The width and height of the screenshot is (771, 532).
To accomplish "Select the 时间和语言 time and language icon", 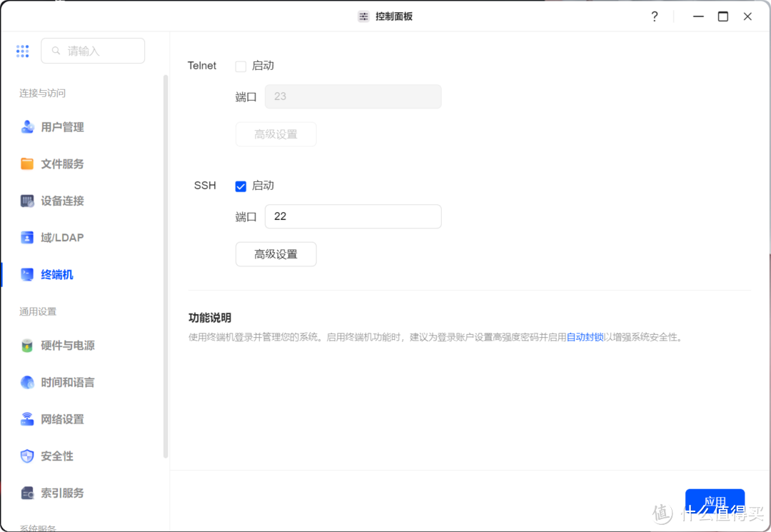I will [27, 382].
